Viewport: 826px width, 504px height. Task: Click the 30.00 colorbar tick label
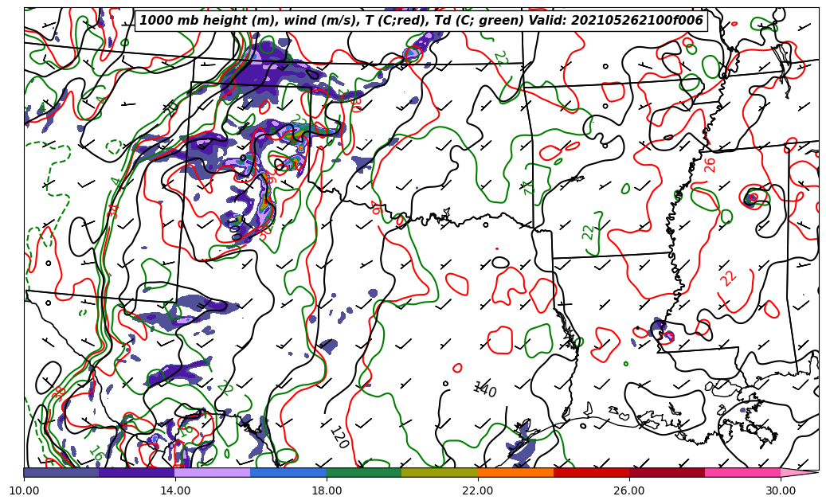pyautogui.click(x=781, y=490)
